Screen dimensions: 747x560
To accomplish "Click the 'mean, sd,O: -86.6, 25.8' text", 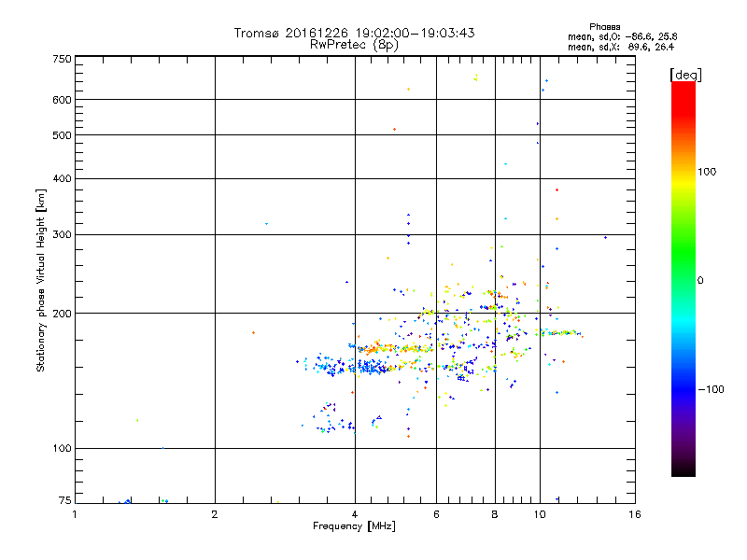I will click(623, 36).
